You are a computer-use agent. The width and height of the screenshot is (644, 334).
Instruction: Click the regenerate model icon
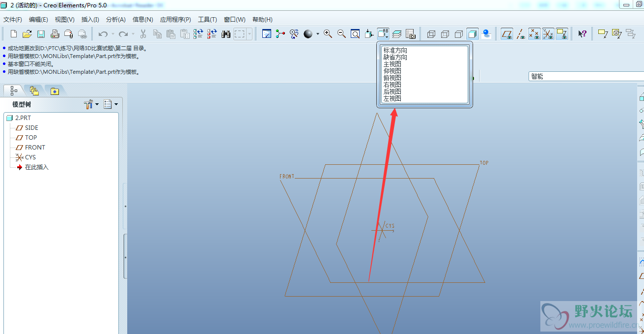coord(198,34)
